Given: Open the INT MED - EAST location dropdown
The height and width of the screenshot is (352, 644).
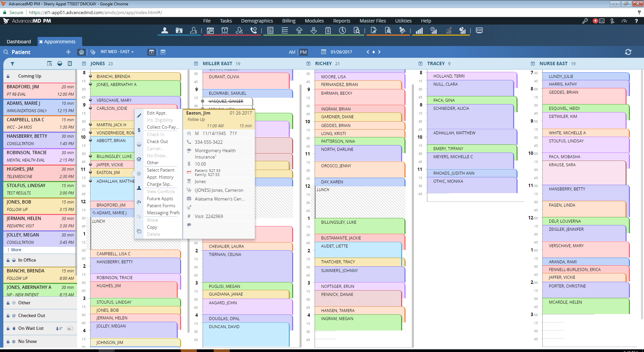Looking at the screenshot, I should [117, 52].
